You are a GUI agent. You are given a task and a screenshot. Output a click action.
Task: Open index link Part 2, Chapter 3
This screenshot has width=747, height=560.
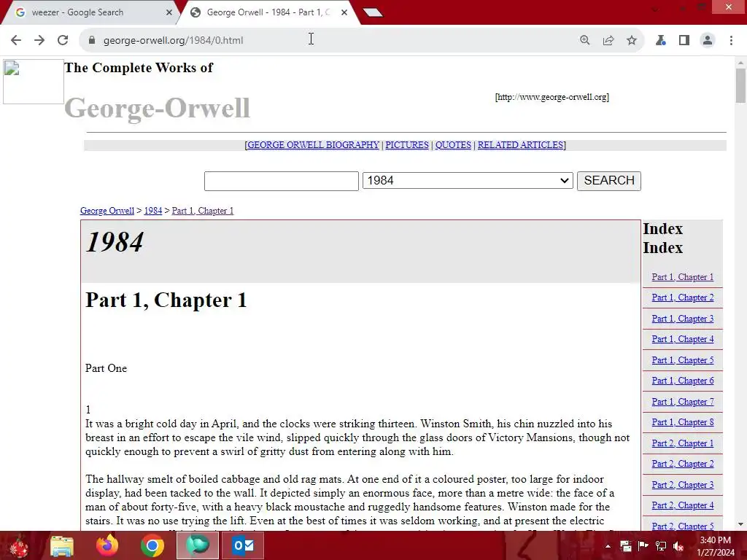(683, 485)
